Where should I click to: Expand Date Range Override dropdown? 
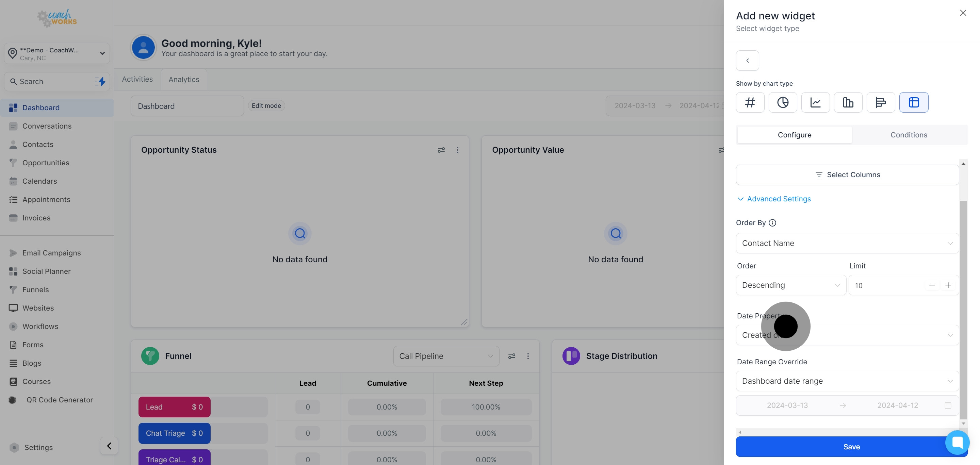(847, 381)
